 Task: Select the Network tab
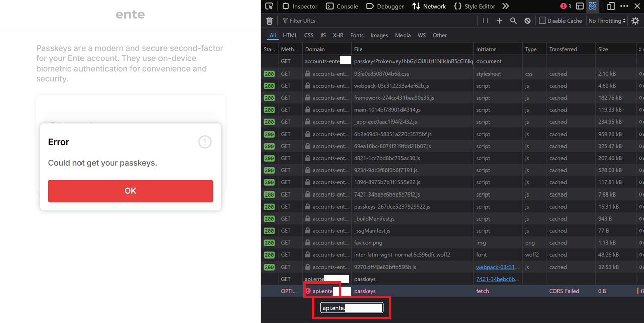pyautogui.click(x=429, y=6)
